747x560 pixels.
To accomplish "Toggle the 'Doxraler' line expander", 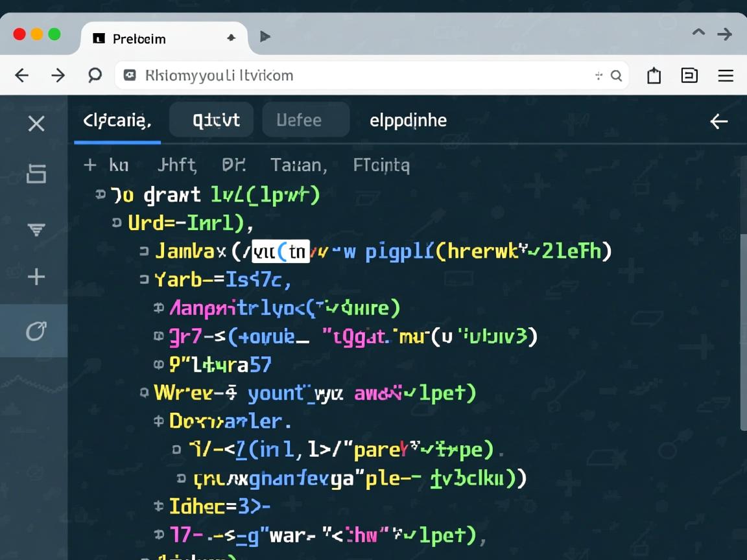I will (158, 421).
